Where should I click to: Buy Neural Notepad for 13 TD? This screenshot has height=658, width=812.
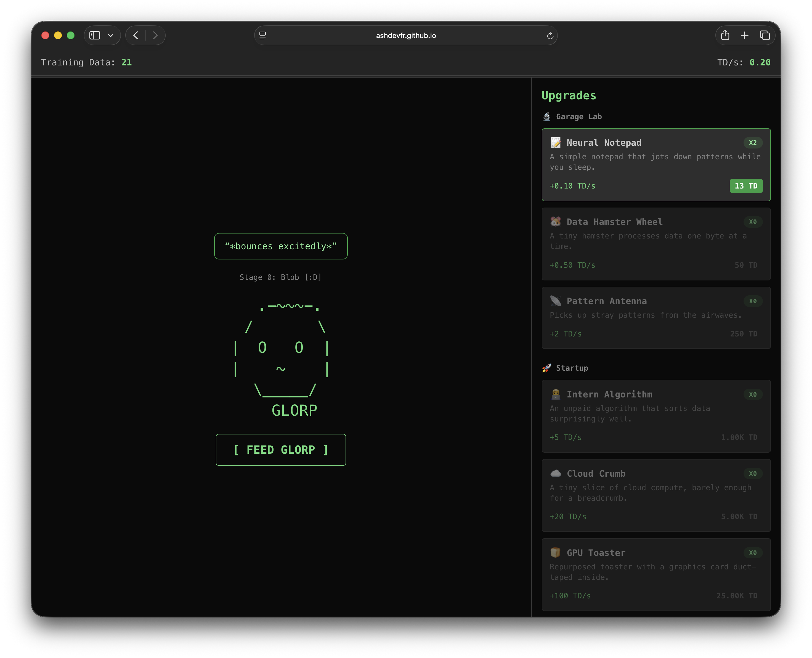tap(746, 186)
